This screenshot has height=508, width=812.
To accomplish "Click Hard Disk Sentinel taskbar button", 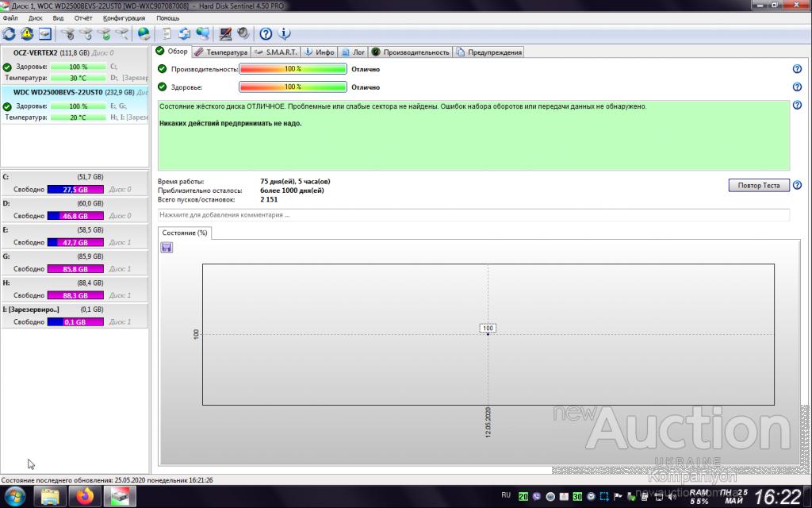I will click(121, 497).
